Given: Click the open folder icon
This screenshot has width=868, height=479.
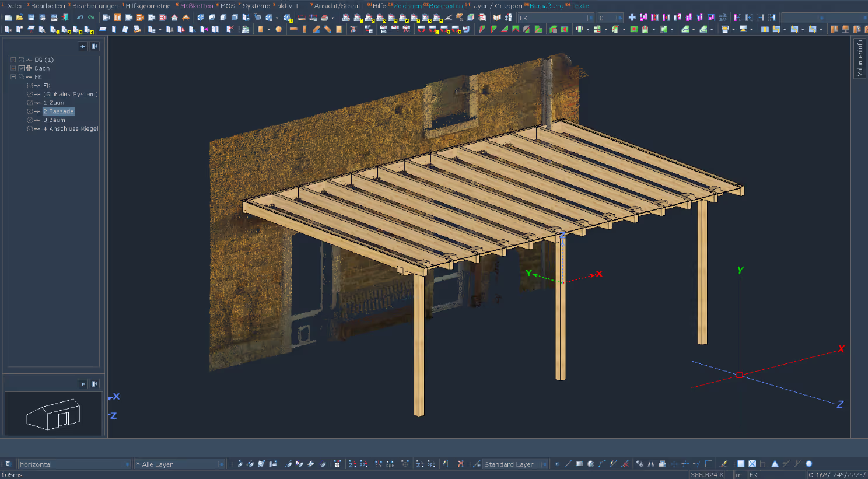Looking at the screenshot, I should [x=19, y=18].
